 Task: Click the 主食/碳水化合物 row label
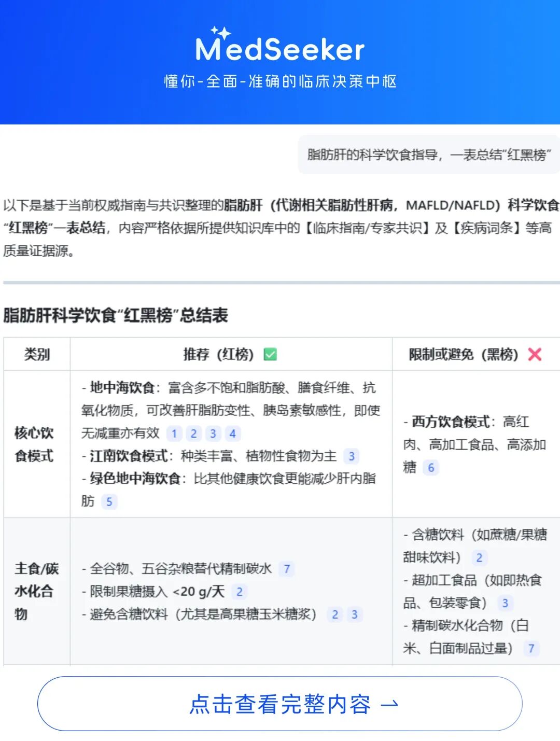point(36,591)
